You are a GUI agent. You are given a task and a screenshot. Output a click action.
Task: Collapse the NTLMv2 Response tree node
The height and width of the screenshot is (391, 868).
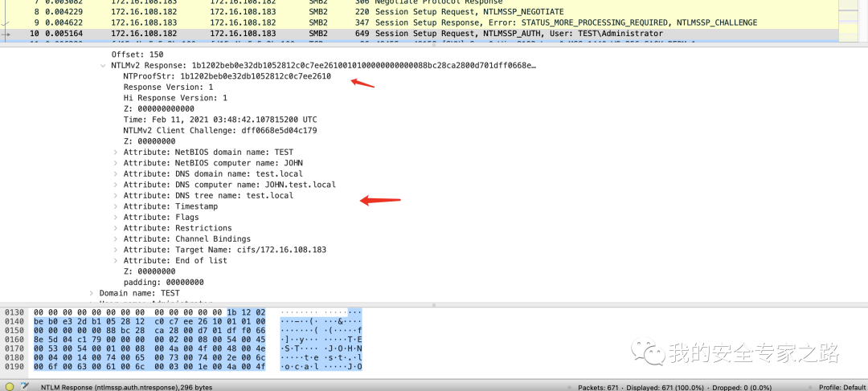coord(103,65)
